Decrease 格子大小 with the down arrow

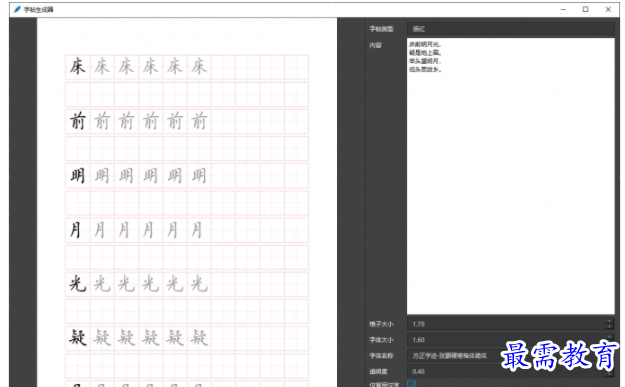click(609, 327)
